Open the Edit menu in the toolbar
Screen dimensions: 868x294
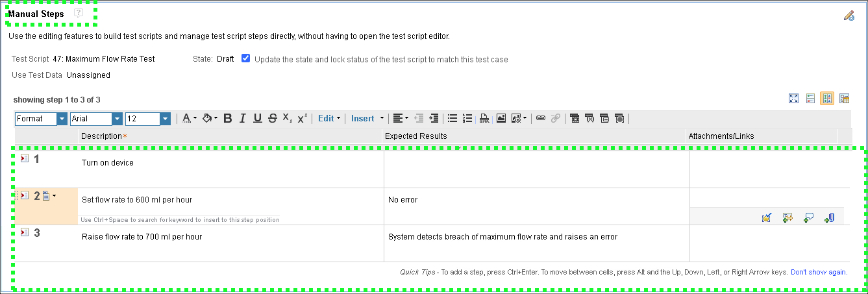point(329,118)
